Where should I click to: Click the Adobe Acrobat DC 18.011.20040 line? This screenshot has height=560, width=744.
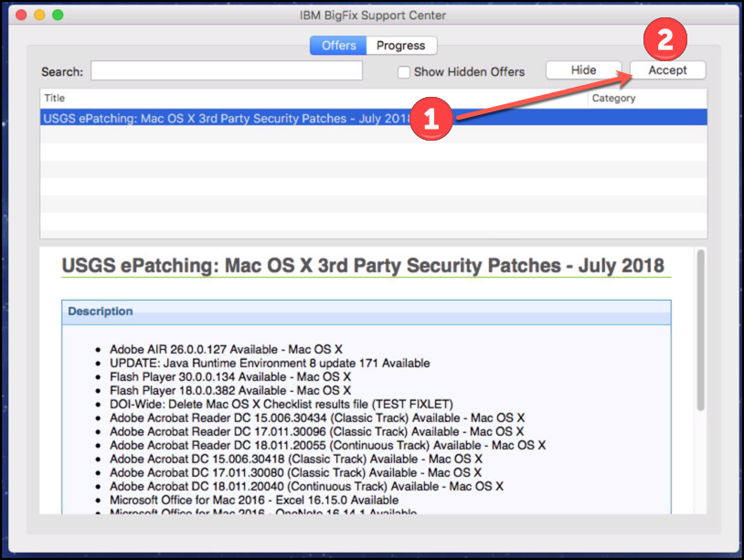click(306, 487)
